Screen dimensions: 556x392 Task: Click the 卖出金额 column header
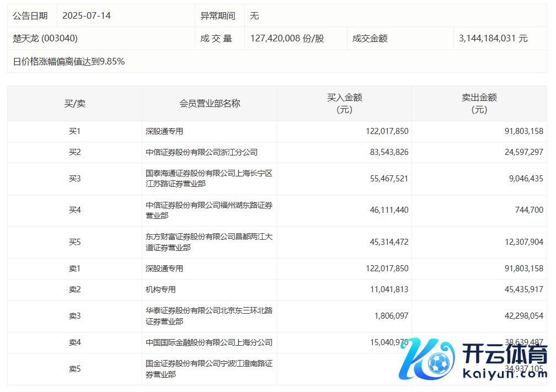tap(479, 104)
